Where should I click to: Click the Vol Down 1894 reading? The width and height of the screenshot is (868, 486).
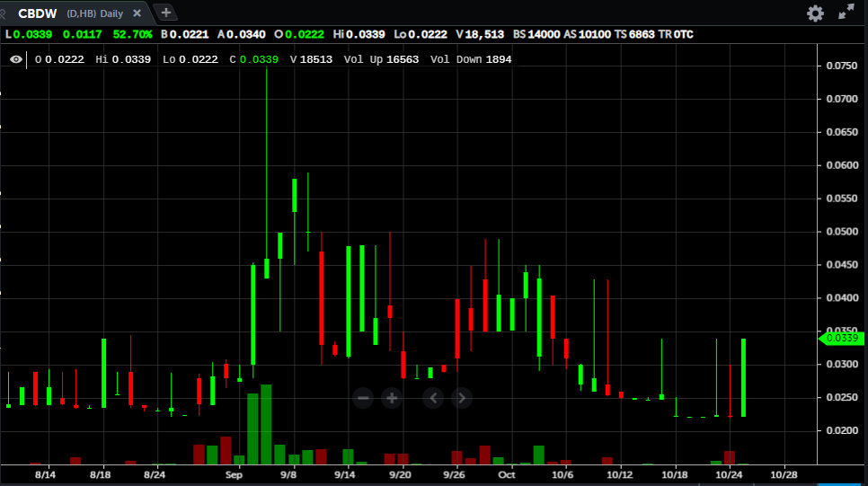[x=471, y=59]
